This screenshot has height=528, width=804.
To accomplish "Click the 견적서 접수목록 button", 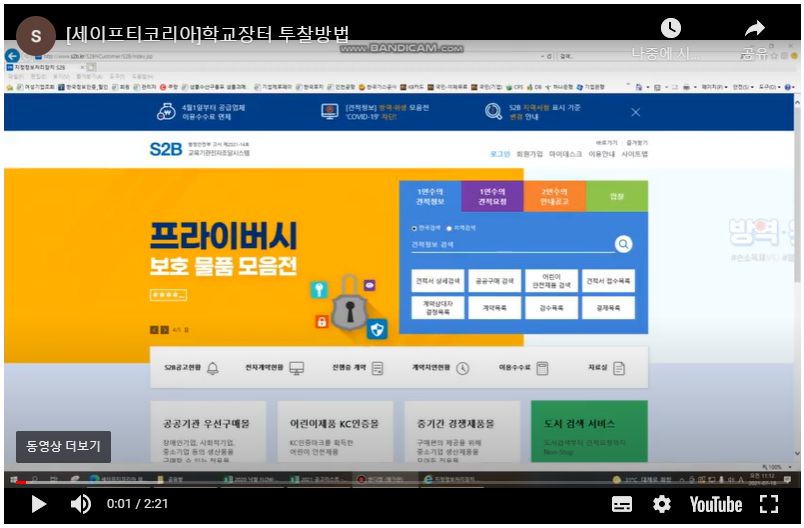I will click(608, 280).
